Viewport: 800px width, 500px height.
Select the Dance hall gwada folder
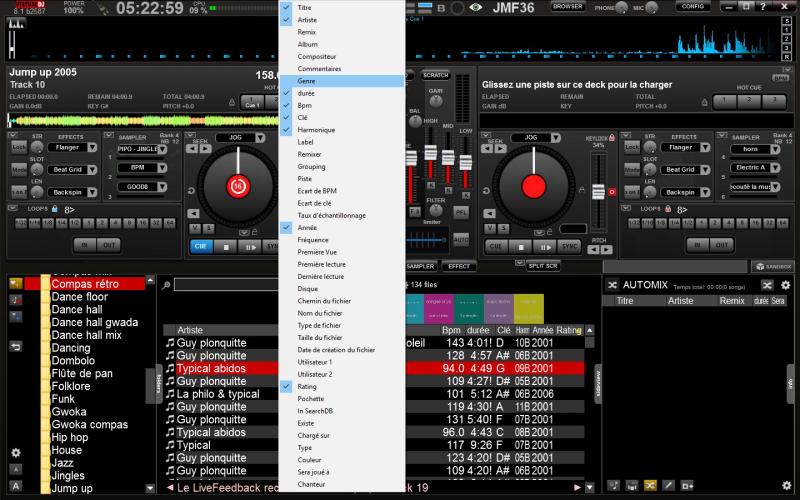[94, 323]
